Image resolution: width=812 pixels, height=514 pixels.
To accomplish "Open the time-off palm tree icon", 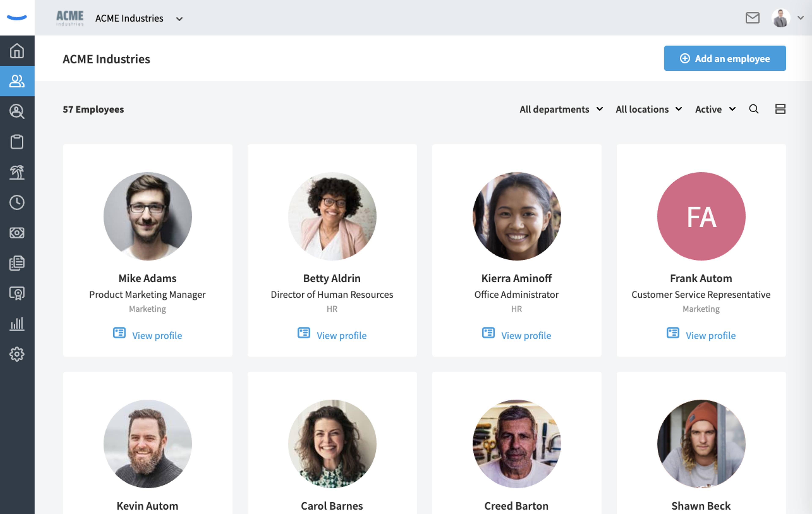I will pos(17,172).
